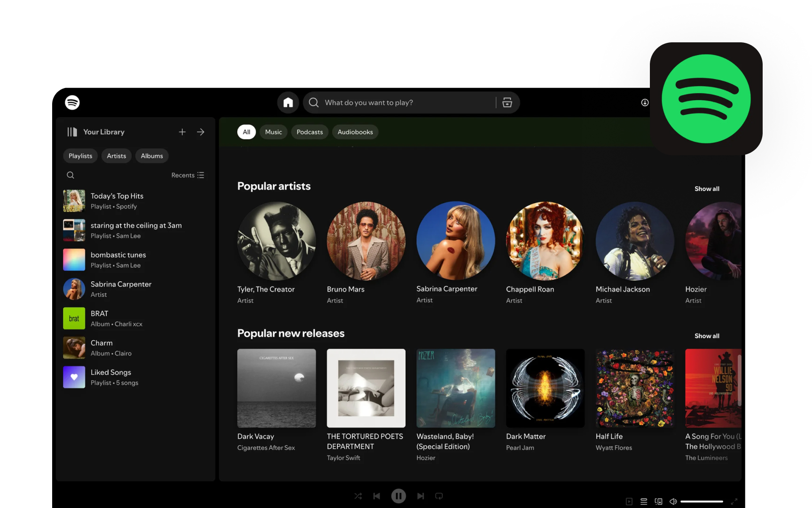Open Dark Matter album cover
The image size is (812, 508).
545,388
